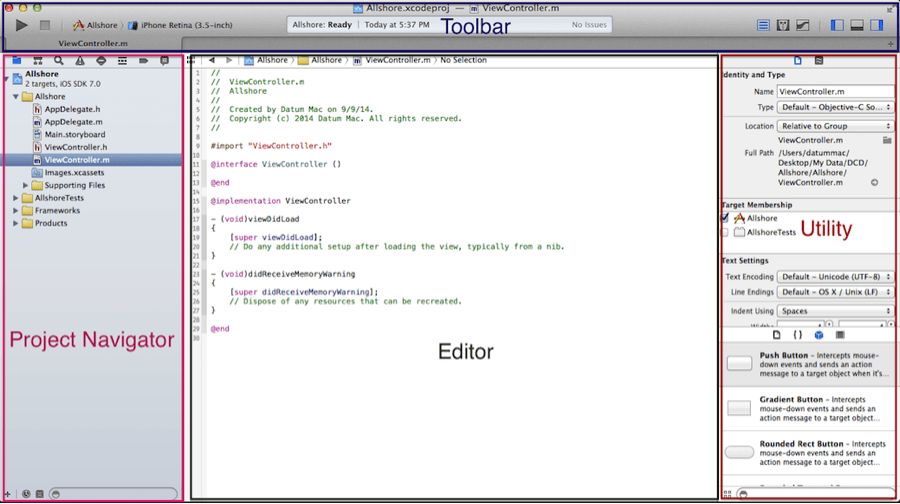Show the Media library
900x504 pixels.
pos(840,335)
